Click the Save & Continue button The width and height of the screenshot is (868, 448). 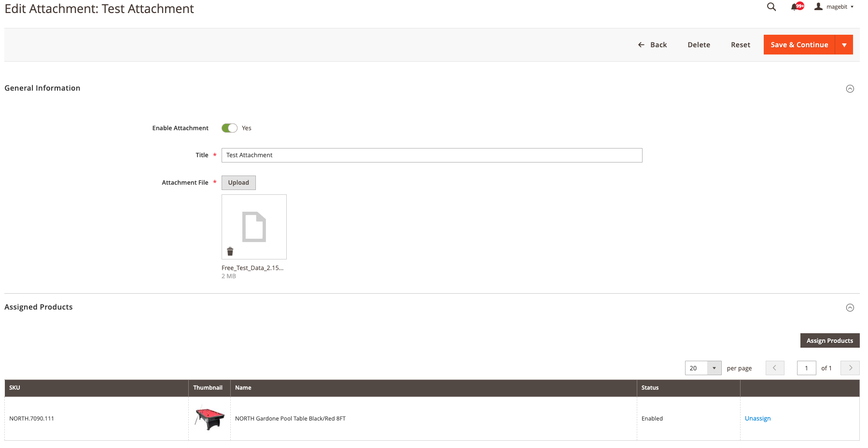click(x=799, y=44)
